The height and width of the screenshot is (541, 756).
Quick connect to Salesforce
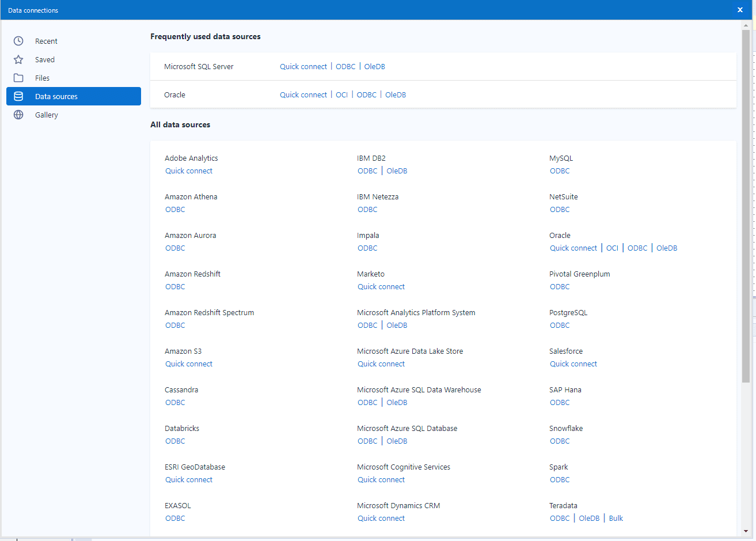pyautogui.click(x=573, y=364)
